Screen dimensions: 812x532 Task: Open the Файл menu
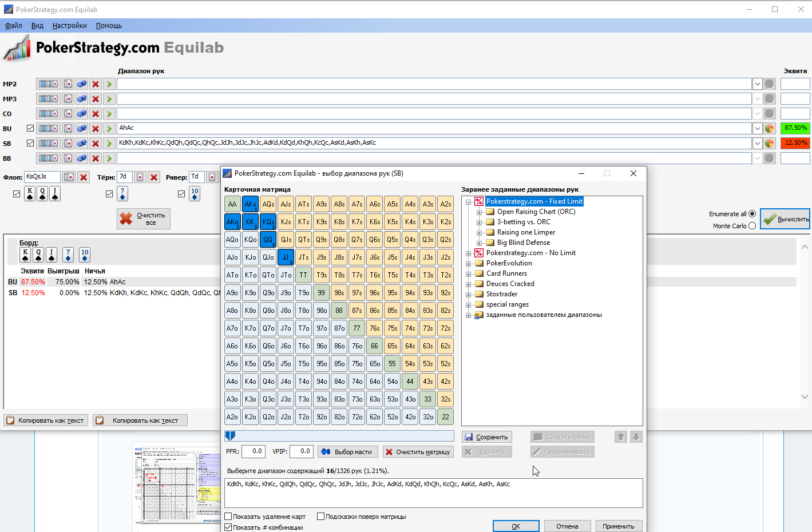14,26
